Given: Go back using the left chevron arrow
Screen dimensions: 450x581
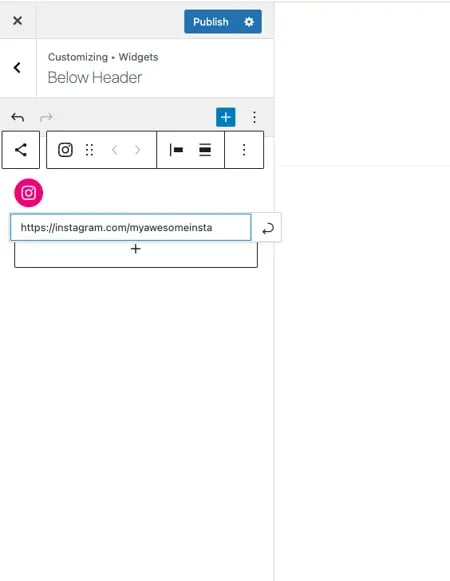Looking at the screenshot, I should point(17,67).
